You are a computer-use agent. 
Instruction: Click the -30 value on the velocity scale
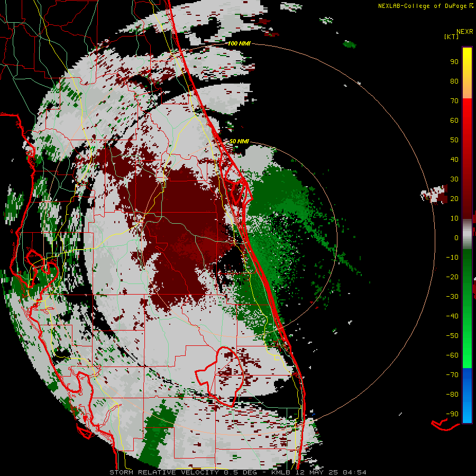[x=452, y=297]
